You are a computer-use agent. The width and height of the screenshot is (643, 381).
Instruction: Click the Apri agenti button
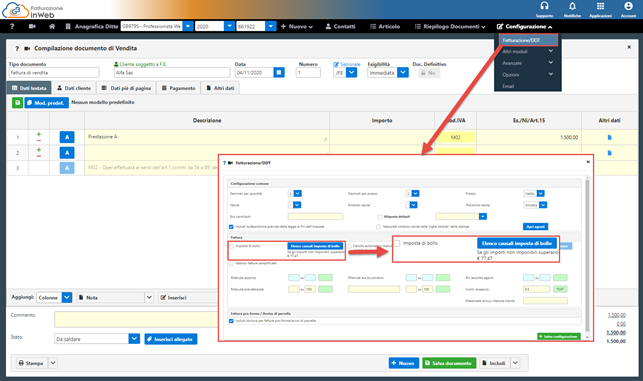coord(535,226)
